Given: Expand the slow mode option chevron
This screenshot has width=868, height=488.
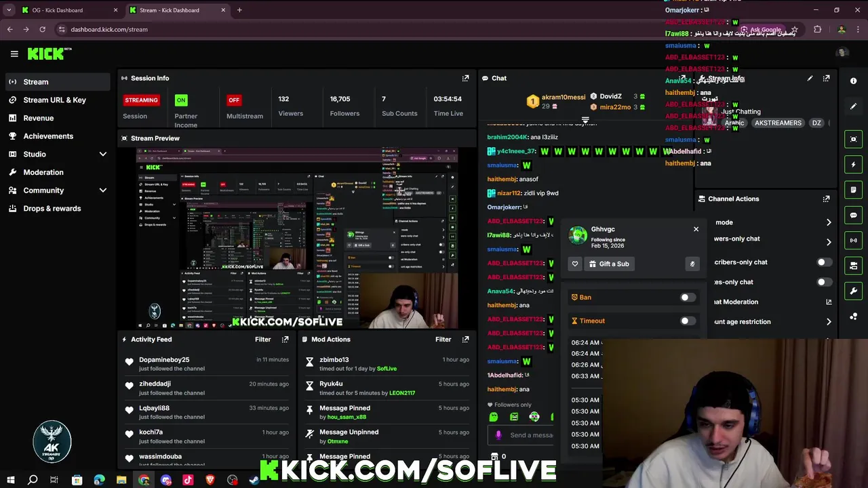Looking at the screenshot, I should [x=828, y=222].
